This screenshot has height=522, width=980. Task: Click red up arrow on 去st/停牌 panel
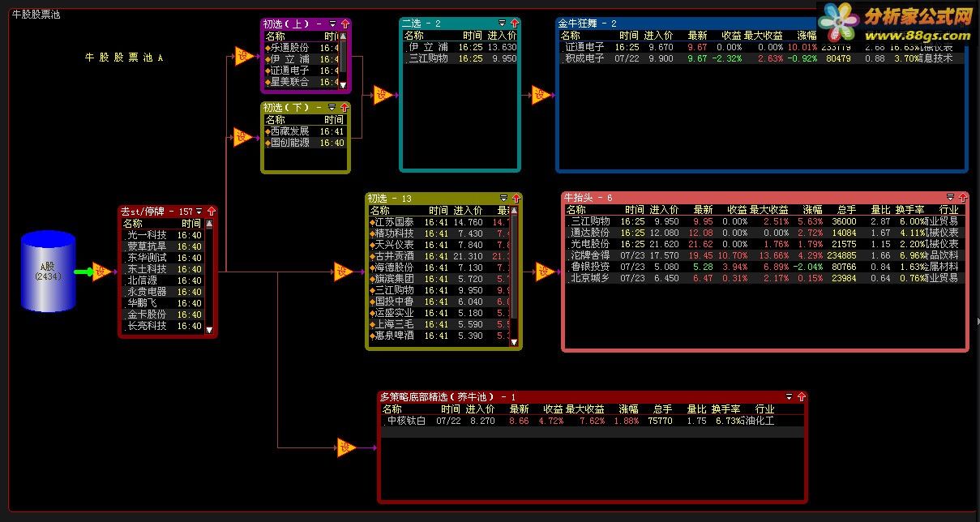click(x=211, y=212)
